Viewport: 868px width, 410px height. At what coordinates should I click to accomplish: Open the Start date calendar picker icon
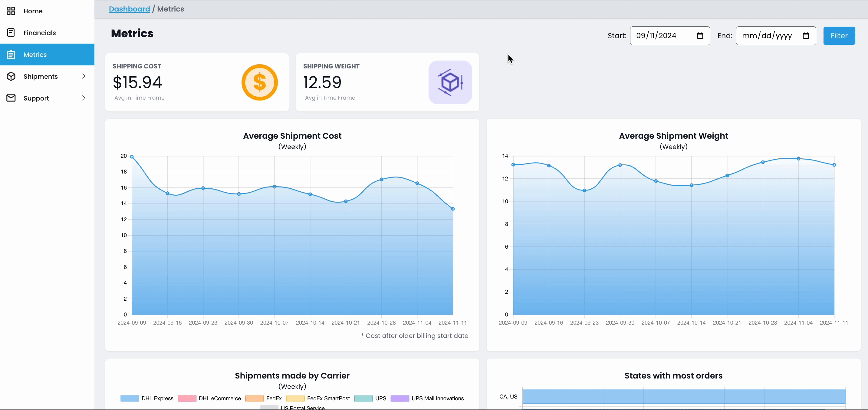click(x=700, y=36)
